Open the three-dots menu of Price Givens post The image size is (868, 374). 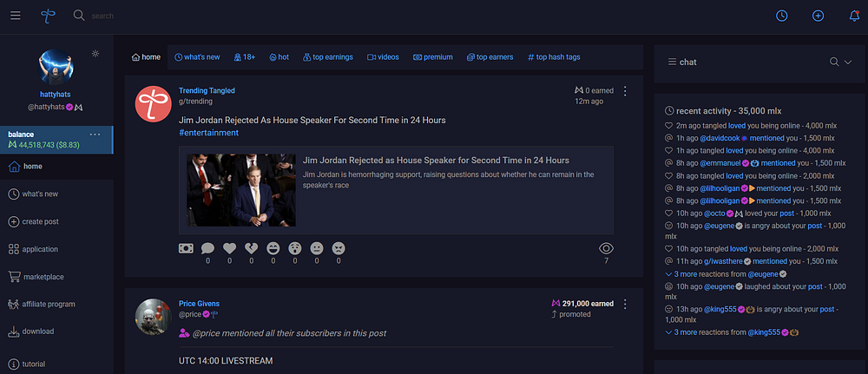pyautogui.click(x=626, y=304)
